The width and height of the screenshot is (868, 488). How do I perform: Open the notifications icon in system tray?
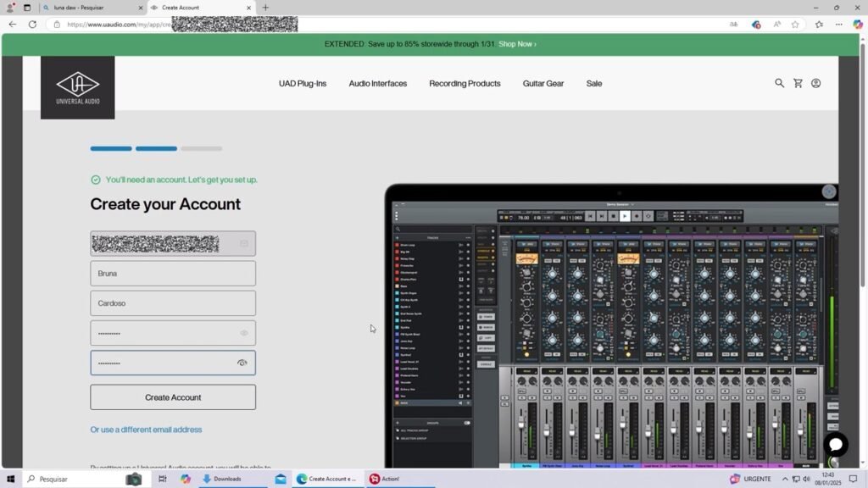click(x=853, y=479)
